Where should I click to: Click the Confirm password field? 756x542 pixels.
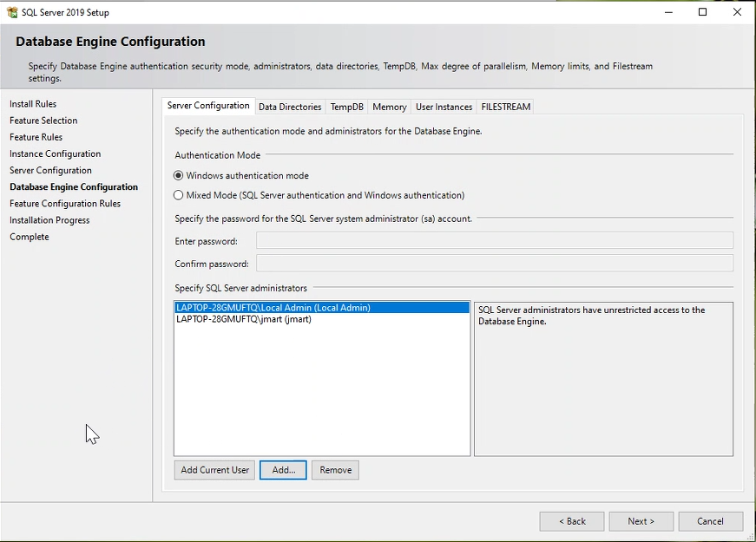pyautogui.click(x=494, y=263)
